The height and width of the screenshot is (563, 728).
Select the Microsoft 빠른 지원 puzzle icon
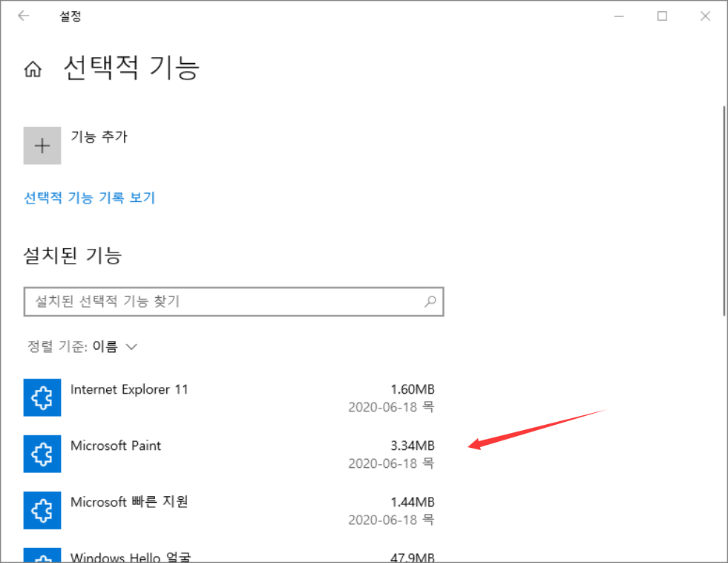click(42, 510)
